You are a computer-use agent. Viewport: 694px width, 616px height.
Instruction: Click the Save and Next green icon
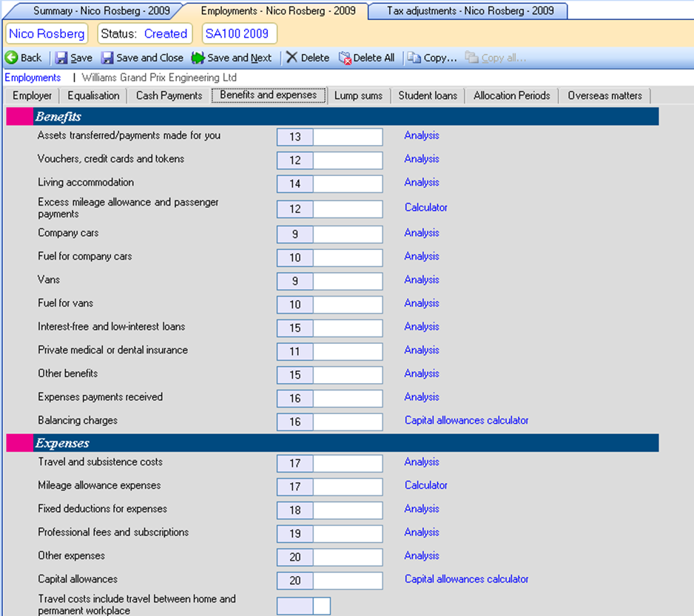(198, 58)
